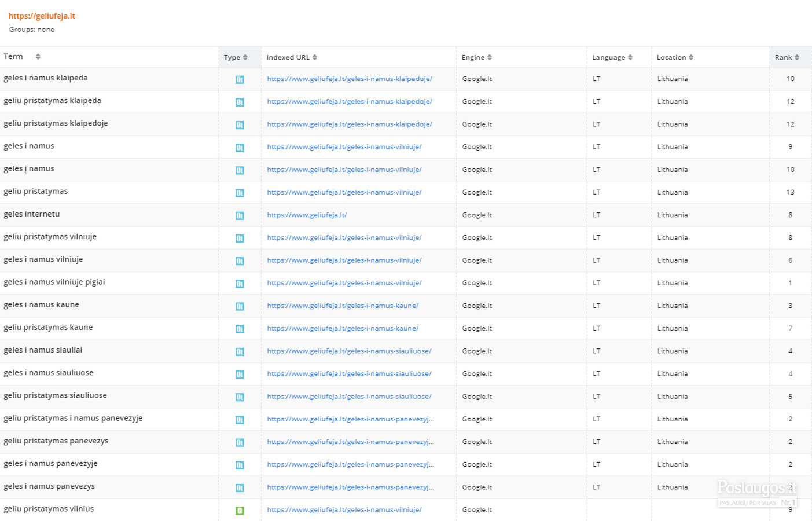
Task: Select rank 1 for 'geles i namus vilniuje pigiai'
Action: point(790,283)
